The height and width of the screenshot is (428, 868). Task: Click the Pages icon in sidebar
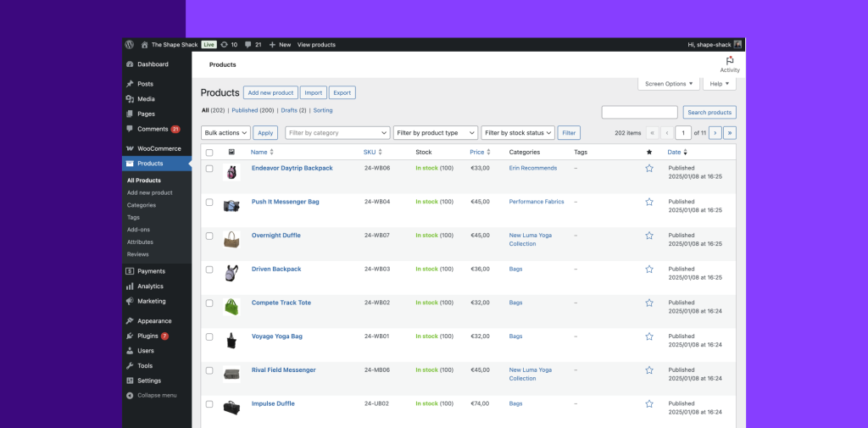[130, 114]
